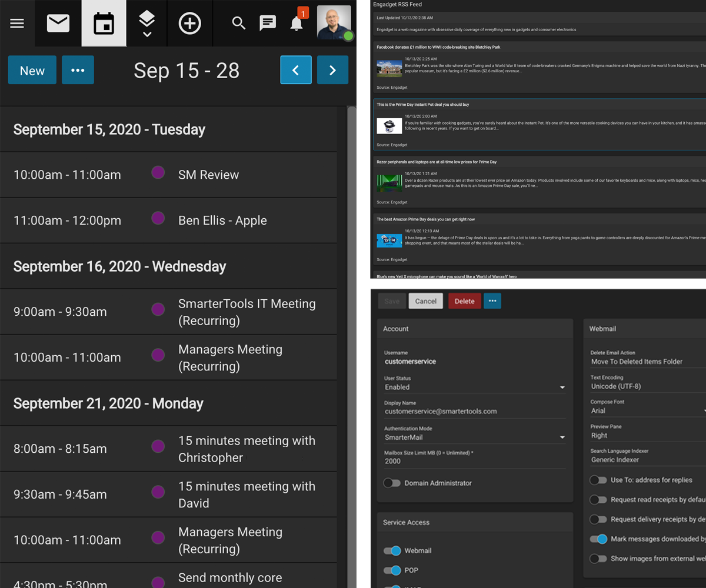
Task: View notifications via the bell icon
Action: point(297,24)
